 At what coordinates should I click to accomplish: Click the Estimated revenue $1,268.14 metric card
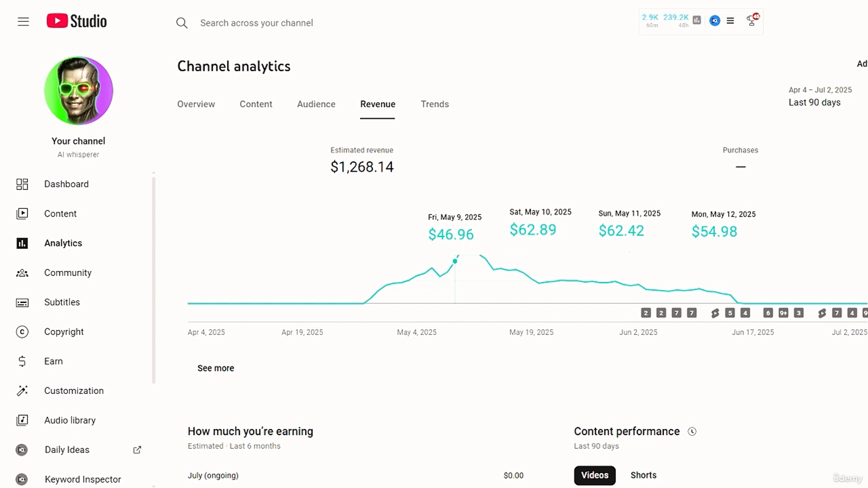362,160
